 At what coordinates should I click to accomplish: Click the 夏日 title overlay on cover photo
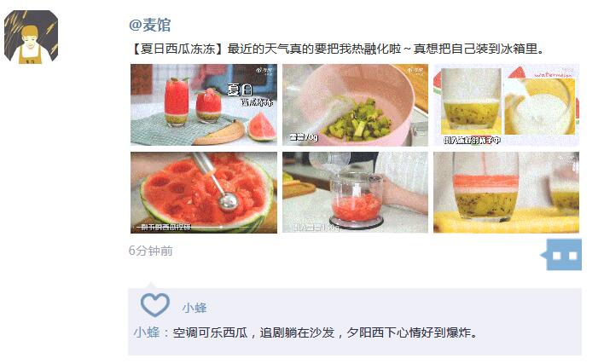coord(240,90)
